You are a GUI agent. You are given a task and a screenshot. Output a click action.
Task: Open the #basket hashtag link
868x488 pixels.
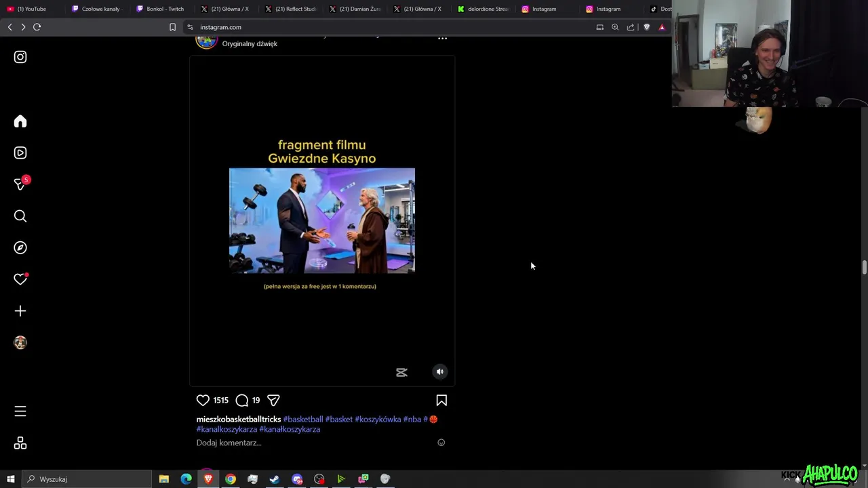click(339, 420)
